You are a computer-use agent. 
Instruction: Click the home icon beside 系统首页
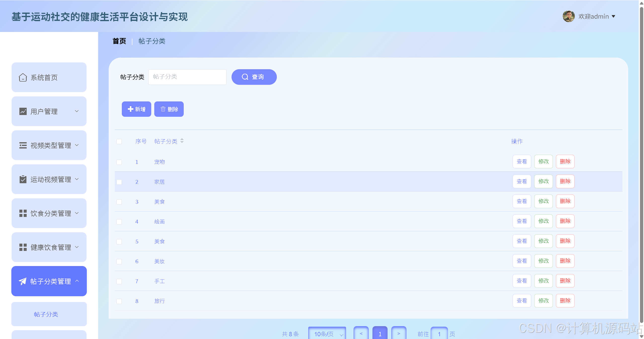pos(23,78)
